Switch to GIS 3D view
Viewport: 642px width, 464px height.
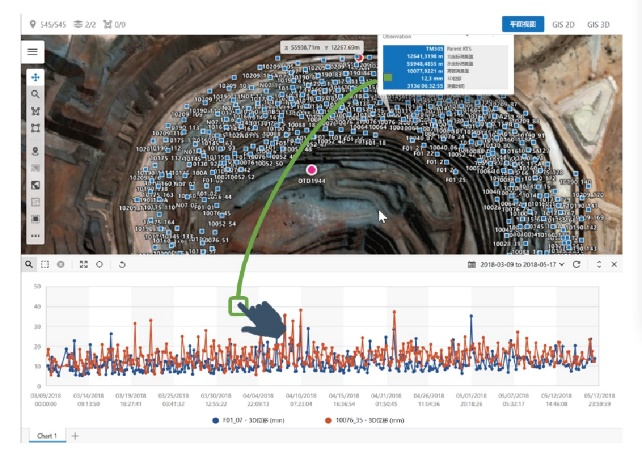(598, 25)
